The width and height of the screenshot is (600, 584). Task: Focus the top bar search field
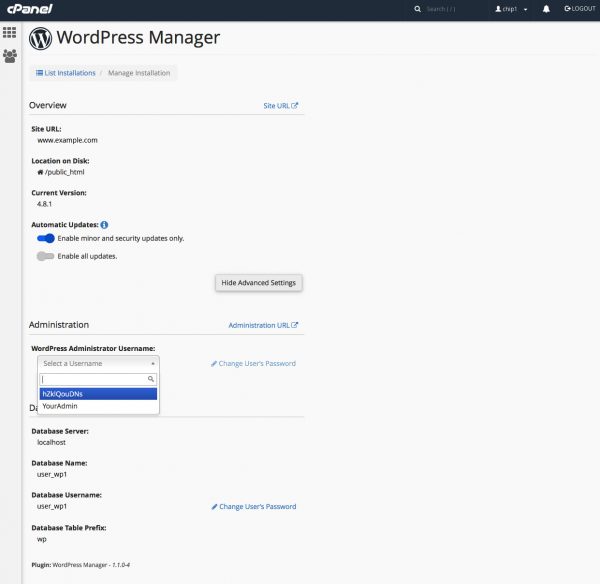pyautogui.click(x=441, y=9)
